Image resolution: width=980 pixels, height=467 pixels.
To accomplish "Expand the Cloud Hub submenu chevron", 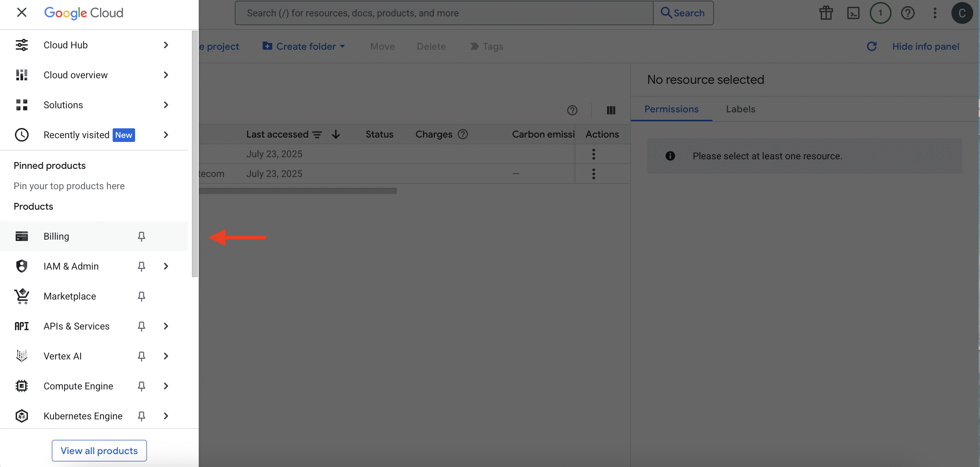I will pos(166,45).
